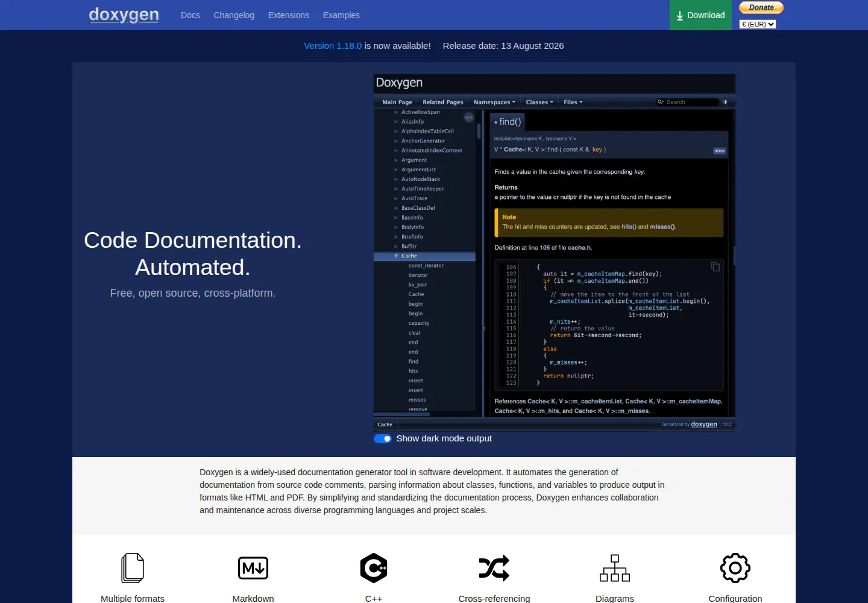
Task: Click the tree sync icon above sidebar
Action: [468, 117]
